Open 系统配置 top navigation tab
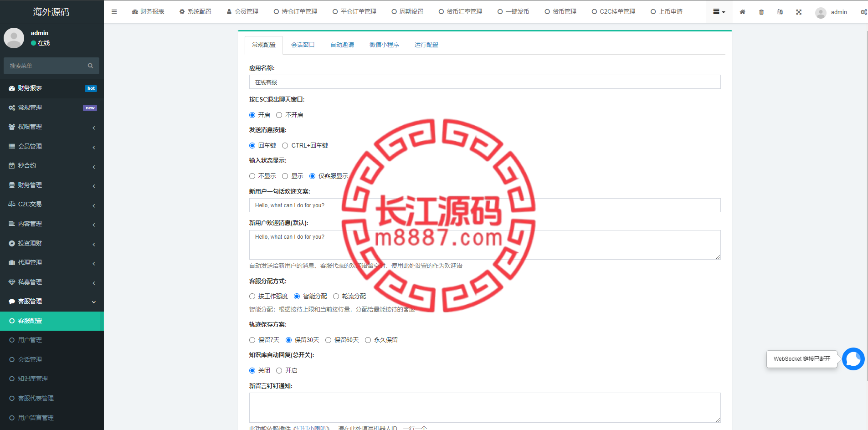Viewport: 868px width, 430px height. (x=195, y=12)
